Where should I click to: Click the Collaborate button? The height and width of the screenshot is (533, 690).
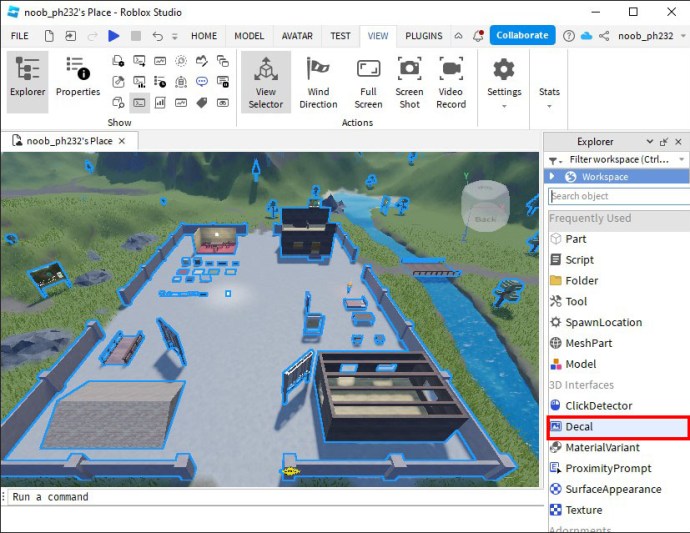(521, 35)
